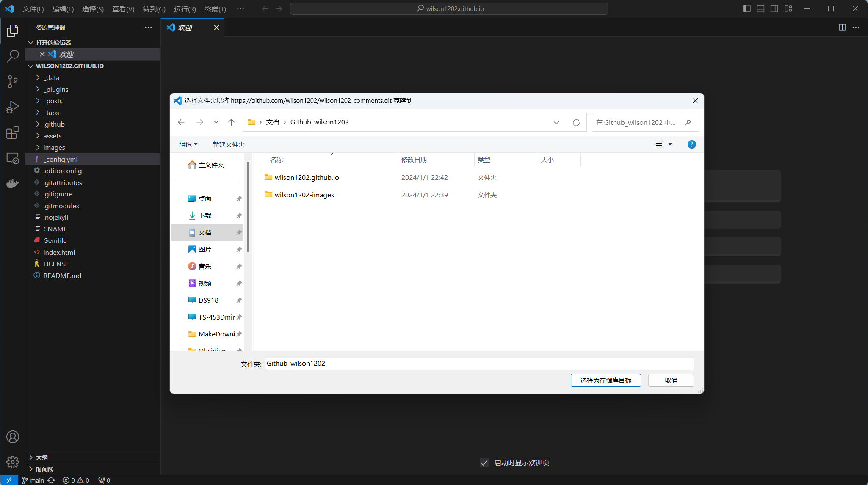868x485 pixels.
Task: Open the Remote Explorer view
Action: point(13,158)
